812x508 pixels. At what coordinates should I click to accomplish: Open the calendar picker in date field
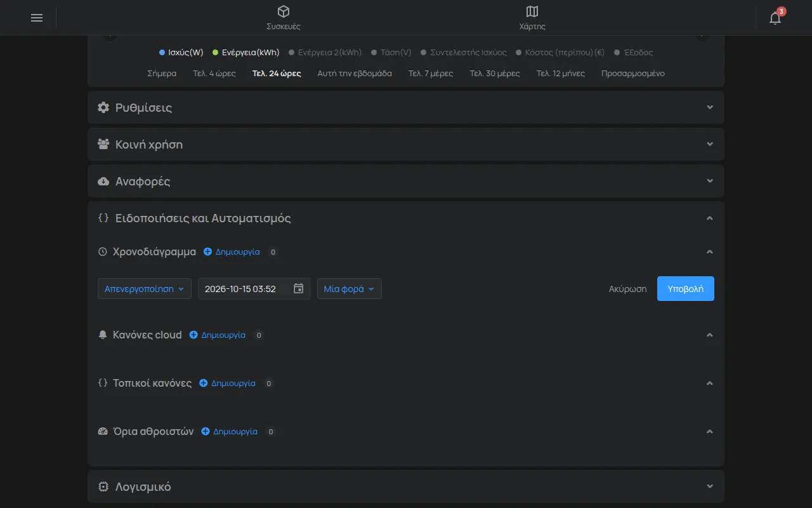(299, 288)
